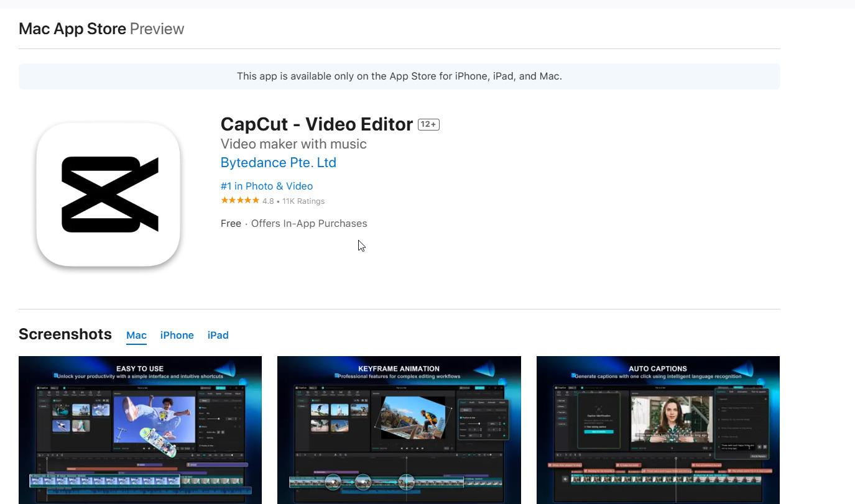Open the Easy To Use screenshot
This screenshot has width=855, height=504.
140,430
